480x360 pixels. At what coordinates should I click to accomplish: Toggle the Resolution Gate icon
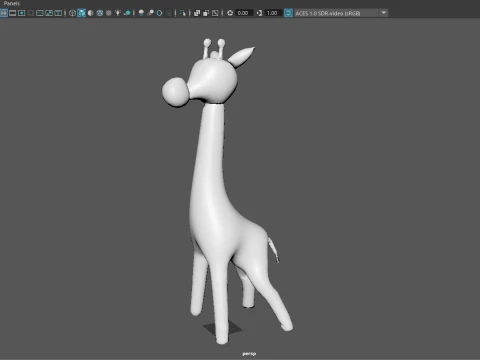point(22,13)
